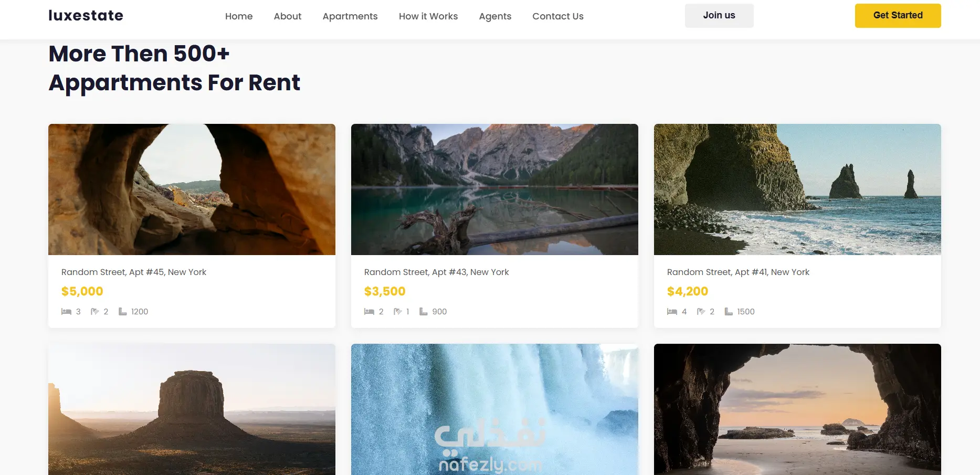This screenshot has width=980, height=475.
Task: Click the area icon beside 900
Action: (x=424, y=312)
